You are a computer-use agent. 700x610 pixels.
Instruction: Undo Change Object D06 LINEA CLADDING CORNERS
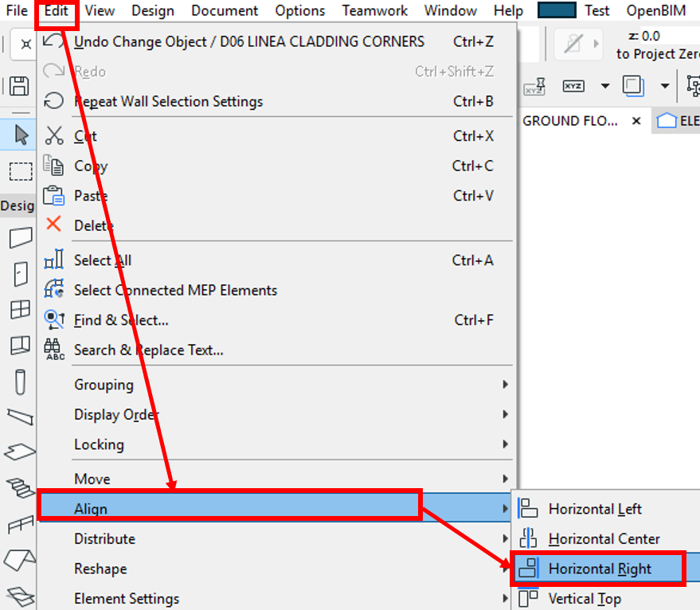pyautogui.click(x=277, y=41)
